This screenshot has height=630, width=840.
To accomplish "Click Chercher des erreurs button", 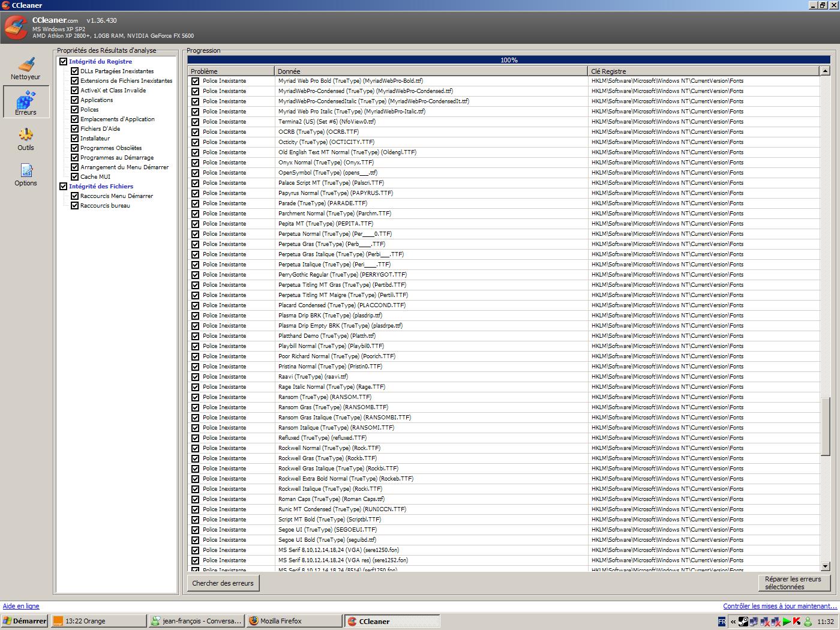I will (223, 583).
